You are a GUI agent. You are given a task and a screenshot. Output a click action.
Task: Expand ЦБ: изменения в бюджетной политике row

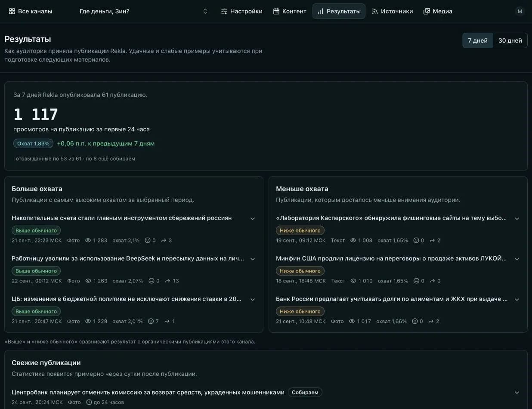point(253,299)
